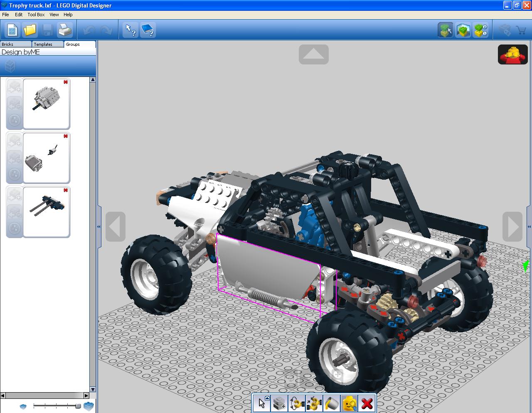
Task: Collapse the left brick palette panel
Action: (x=99, y=227)
